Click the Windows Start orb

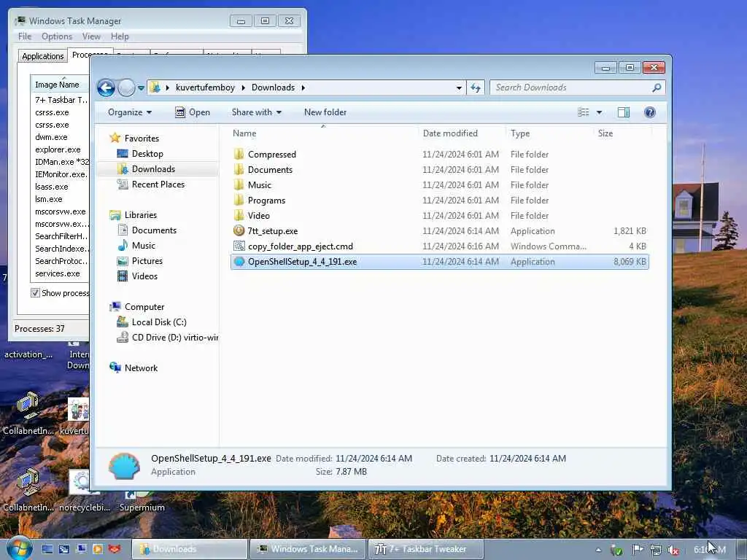[x=19, y=549]
